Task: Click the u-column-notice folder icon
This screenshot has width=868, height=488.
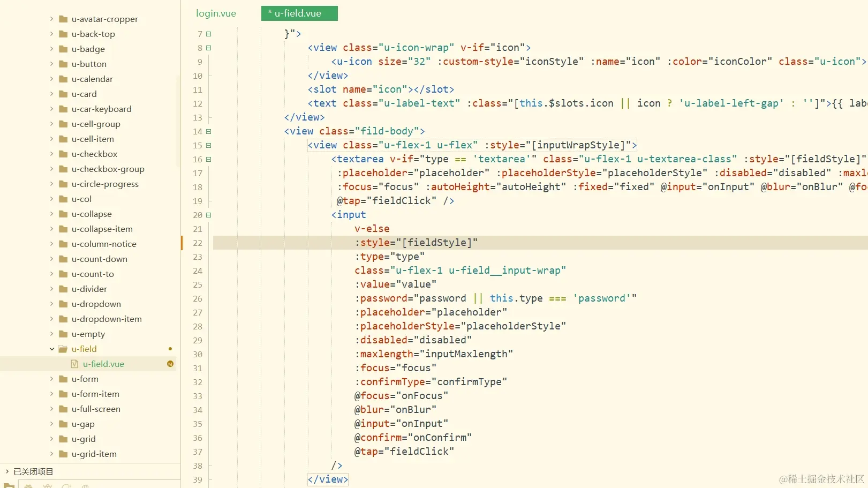Action: [x=63, y=244]
